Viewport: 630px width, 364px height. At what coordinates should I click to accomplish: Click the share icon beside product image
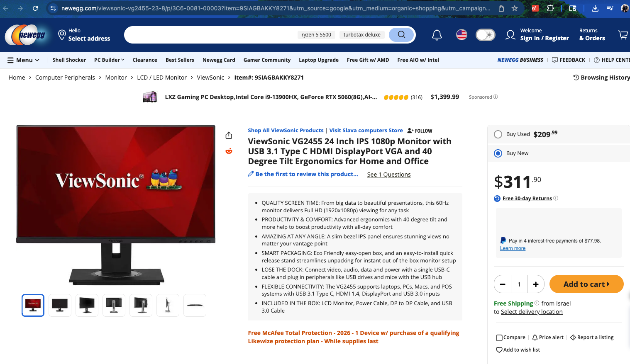[229, 136]
